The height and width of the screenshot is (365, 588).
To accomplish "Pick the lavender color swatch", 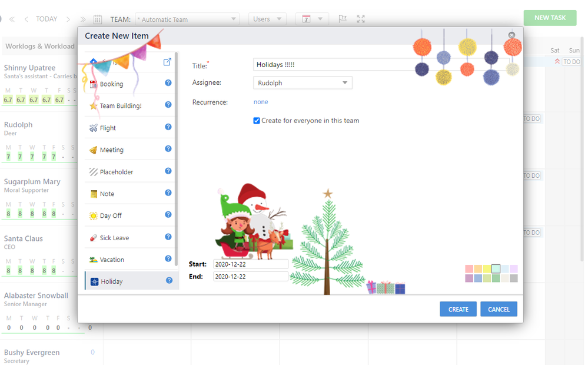I will coord(514,268).
